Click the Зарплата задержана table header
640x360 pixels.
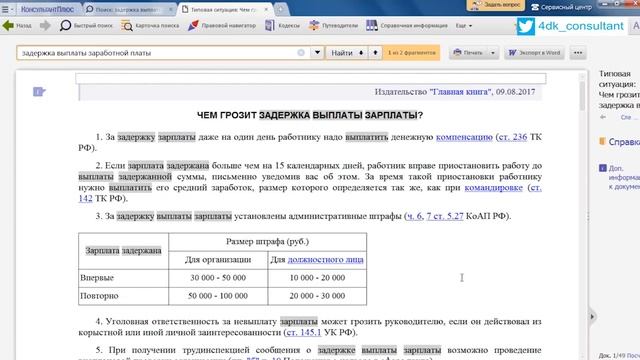click(123, 251)
